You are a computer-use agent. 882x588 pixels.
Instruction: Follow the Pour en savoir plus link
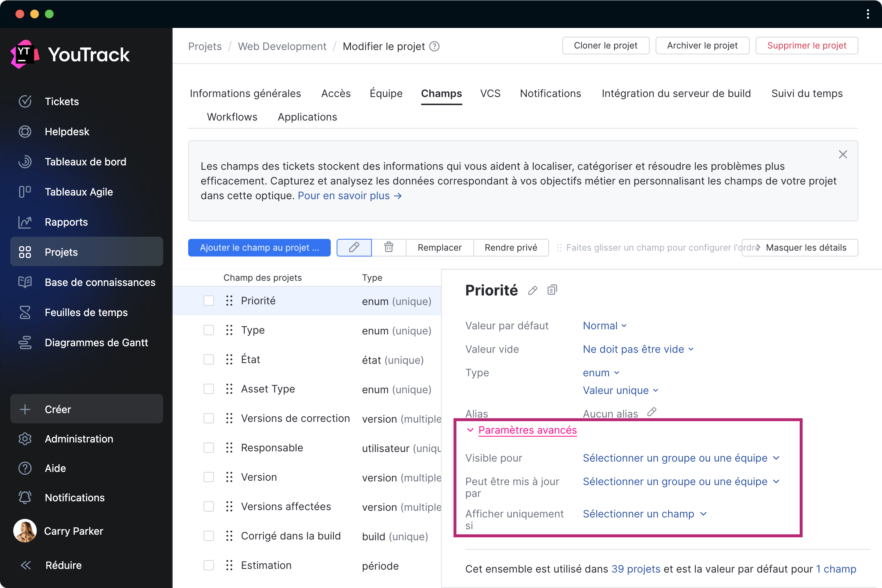349,196
